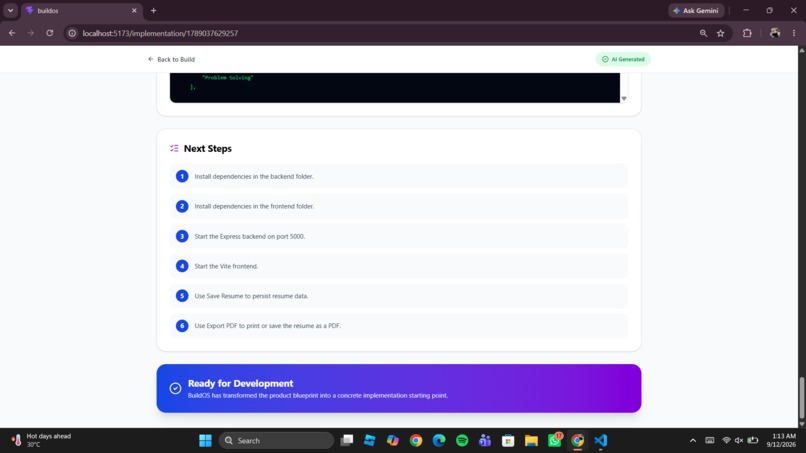The height and width of the screenshot is (453, 806).
Task: Show hidden system tray icons
Action: click(x=693, y=441)
